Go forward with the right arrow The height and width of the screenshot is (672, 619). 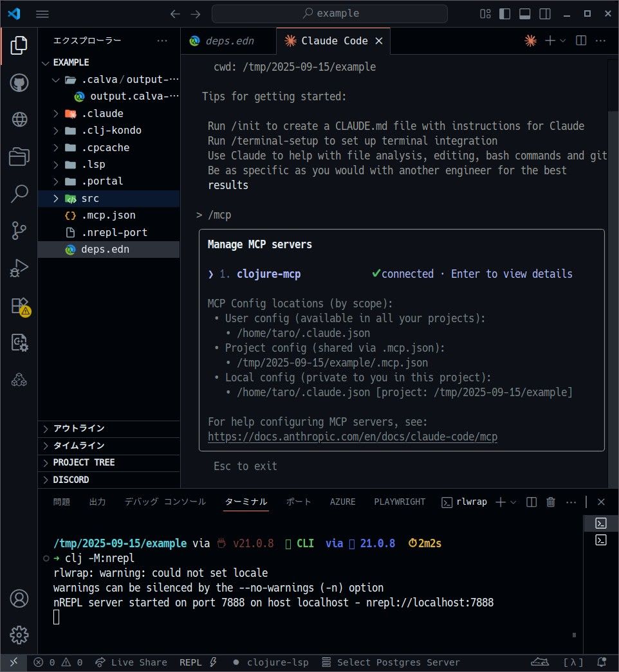pyautogui.click(x=196, y=14)
